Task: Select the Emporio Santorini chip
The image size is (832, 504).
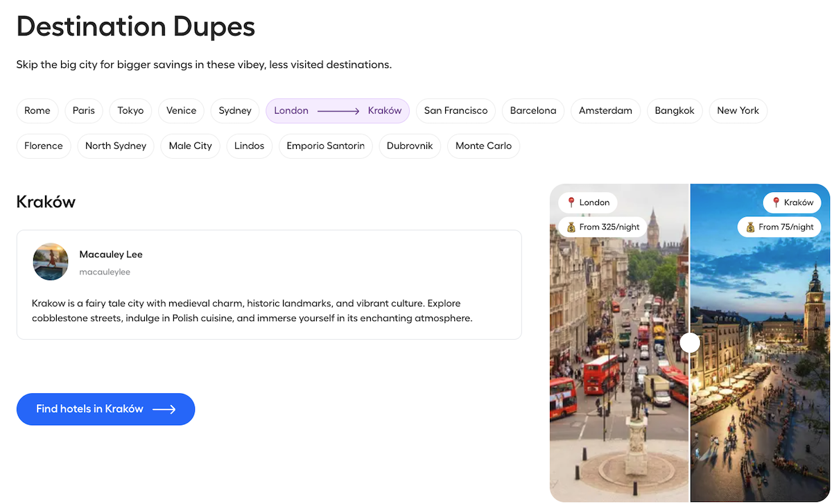Action: click(325, 146)
